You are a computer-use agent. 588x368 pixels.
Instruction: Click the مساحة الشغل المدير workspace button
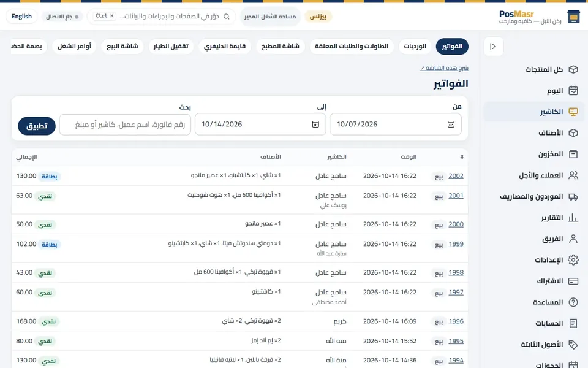pos(270,17)
